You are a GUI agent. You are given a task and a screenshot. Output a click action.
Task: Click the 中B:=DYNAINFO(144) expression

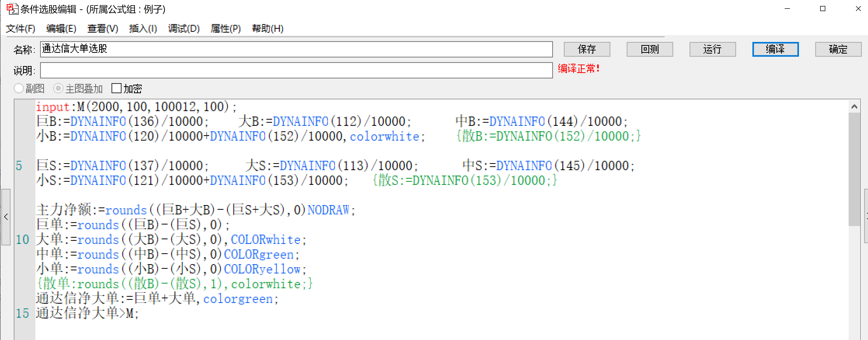[542, 121]
